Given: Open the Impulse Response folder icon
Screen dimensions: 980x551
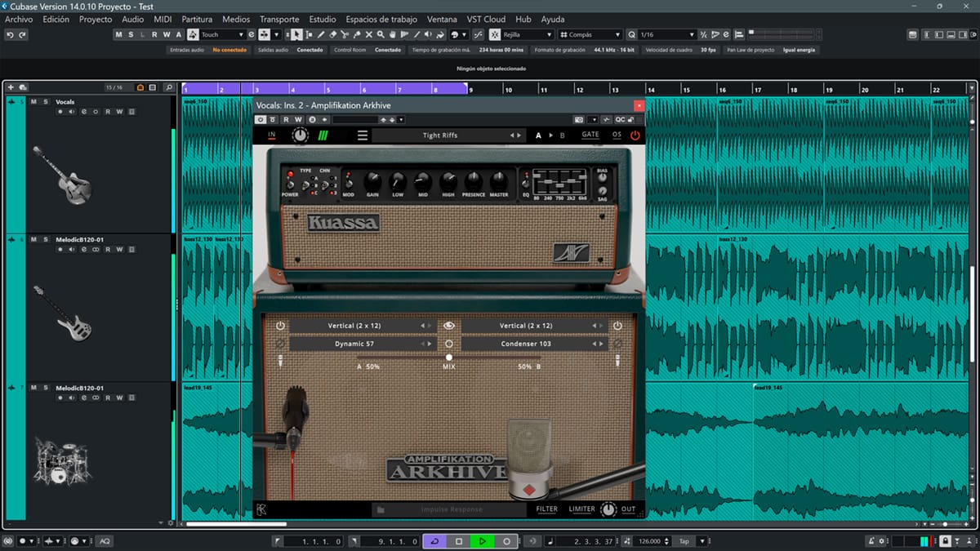Looking at the screenshot, I should pos(380,509).
